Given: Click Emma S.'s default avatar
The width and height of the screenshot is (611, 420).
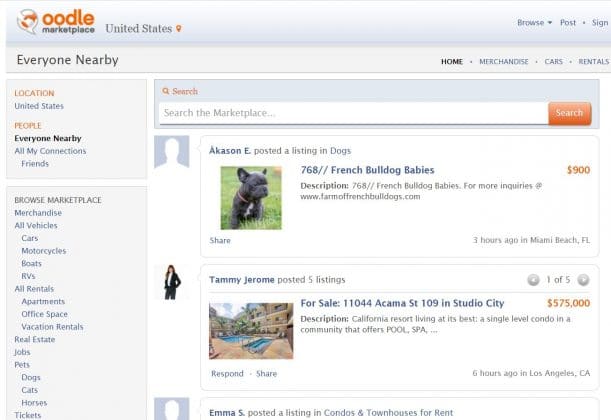Looking at the screenshot, I should point(172,409).
